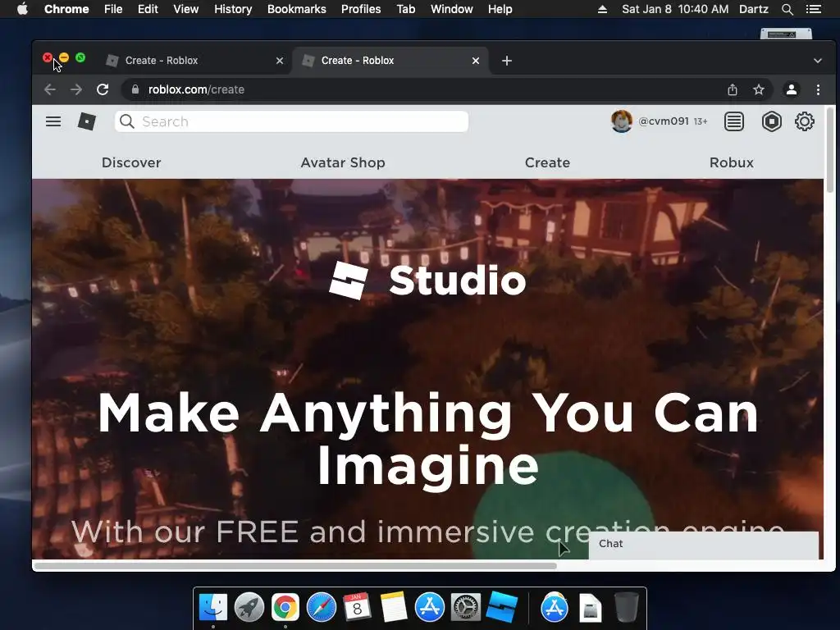Open the Roblox settings gear icon
Image resolution: width=840 pixels, height=630 pixels.
click(x=804, y=121)
